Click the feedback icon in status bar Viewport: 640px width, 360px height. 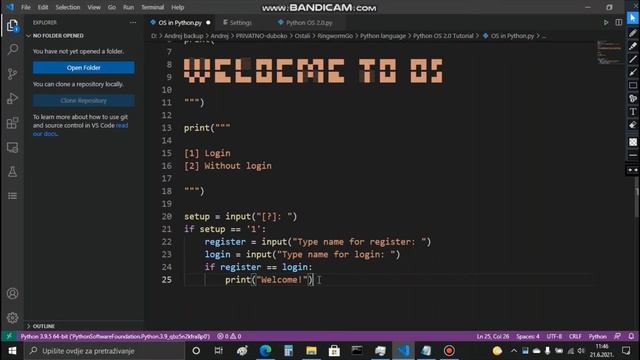click(618, 336)
